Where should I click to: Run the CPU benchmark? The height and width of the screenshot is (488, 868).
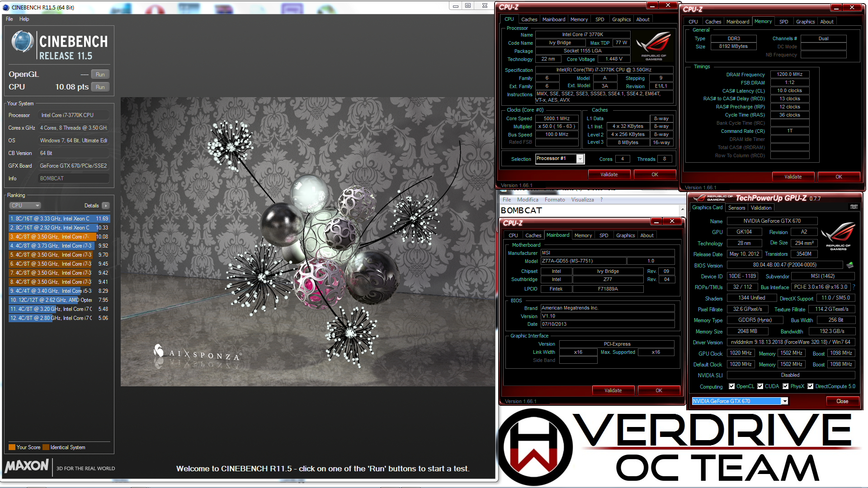pyautogui.click(x=100, y=87)
